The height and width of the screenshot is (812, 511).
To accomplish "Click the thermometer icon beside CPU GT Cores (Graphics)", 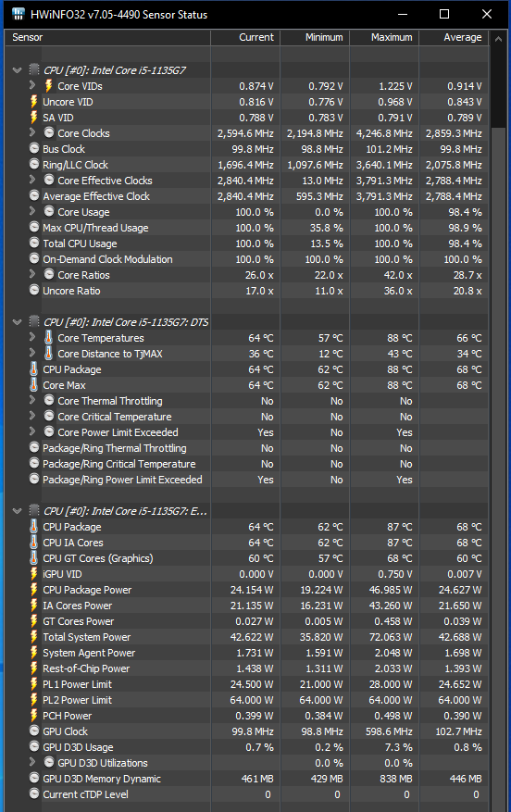I will click(33, 557).
